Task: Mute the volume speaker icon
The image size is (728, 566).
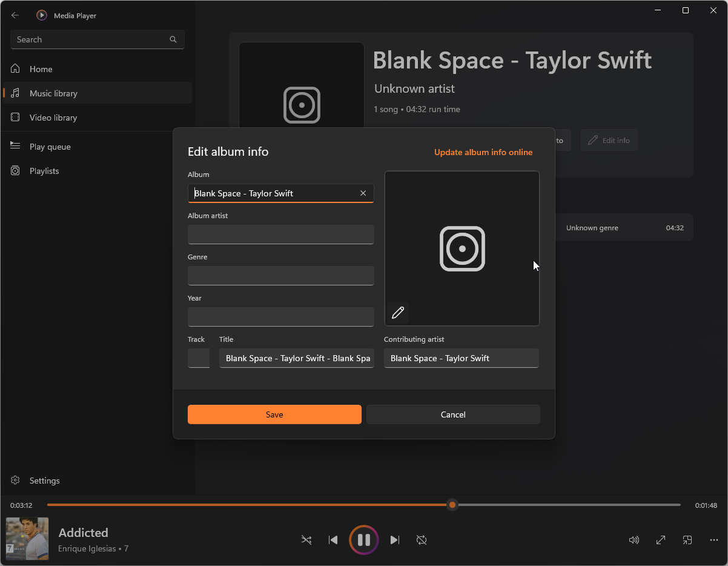Action: click(x=634, y=540)
